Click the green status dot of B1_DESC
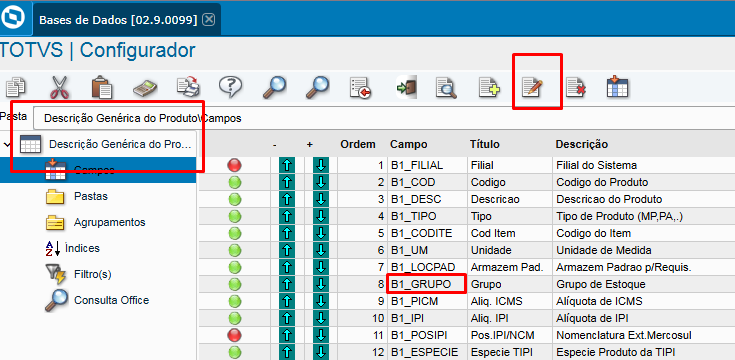 [234, 200]
